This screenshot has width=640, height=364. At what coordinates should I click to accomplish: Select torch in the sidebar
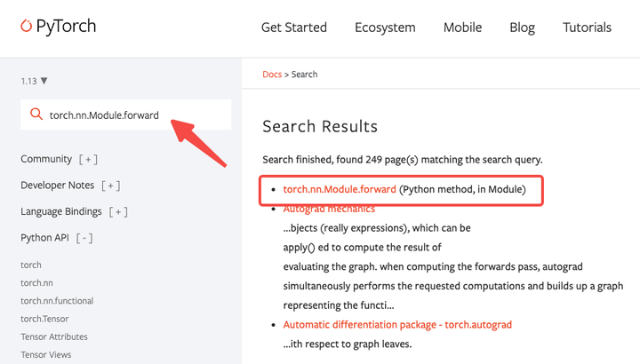pyautogui.click(x=31, y=265)
